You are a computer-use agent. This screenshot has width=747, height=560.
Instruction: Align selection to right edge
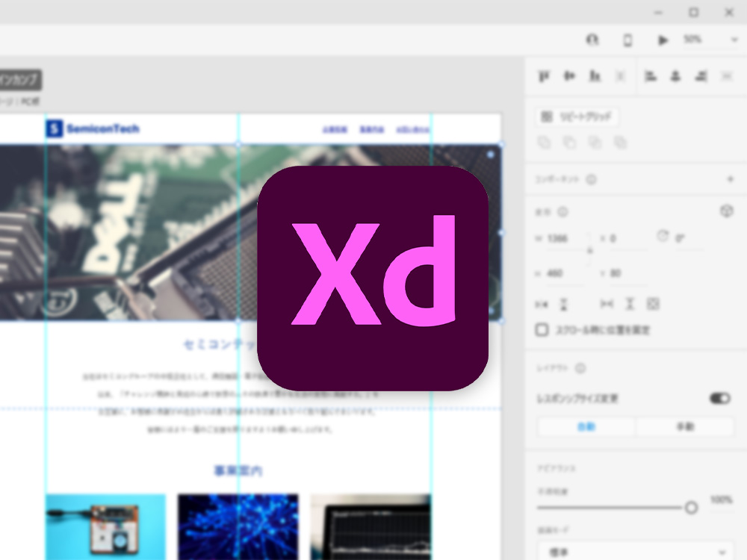701,76
